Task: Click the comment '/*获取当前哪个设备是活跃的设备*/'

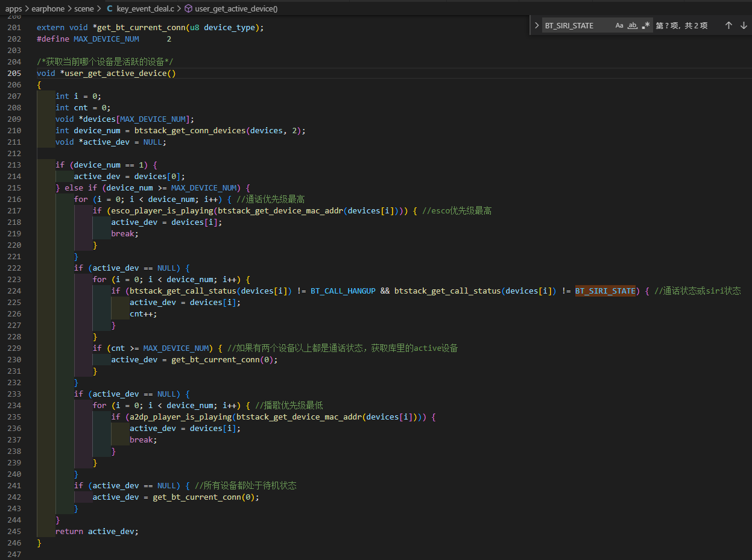Action: [x=105, y=61]
